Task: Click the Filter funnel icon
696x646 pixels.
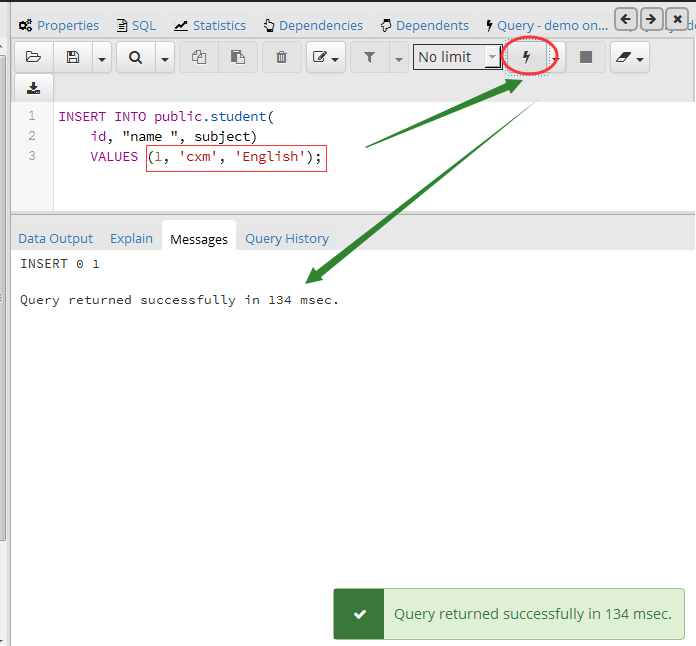Action: click(x=369, y=57)
